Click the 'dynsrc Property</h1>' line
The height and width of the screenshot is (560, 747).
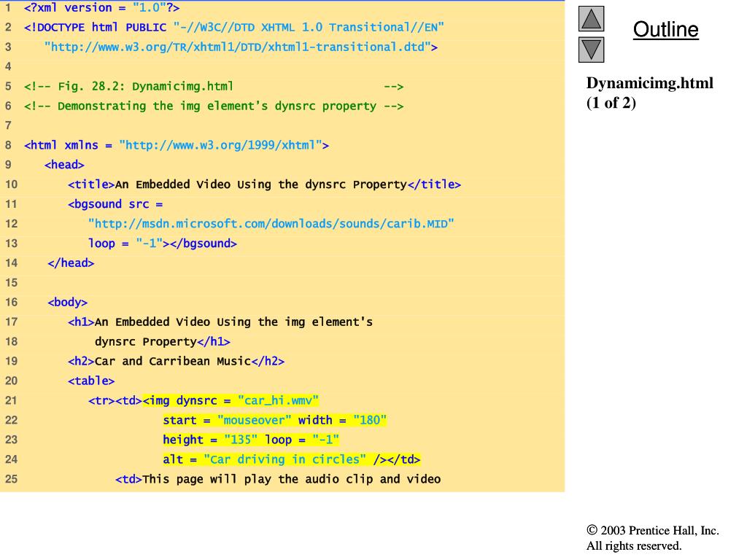pyautogui.click(x=163, y=341)
